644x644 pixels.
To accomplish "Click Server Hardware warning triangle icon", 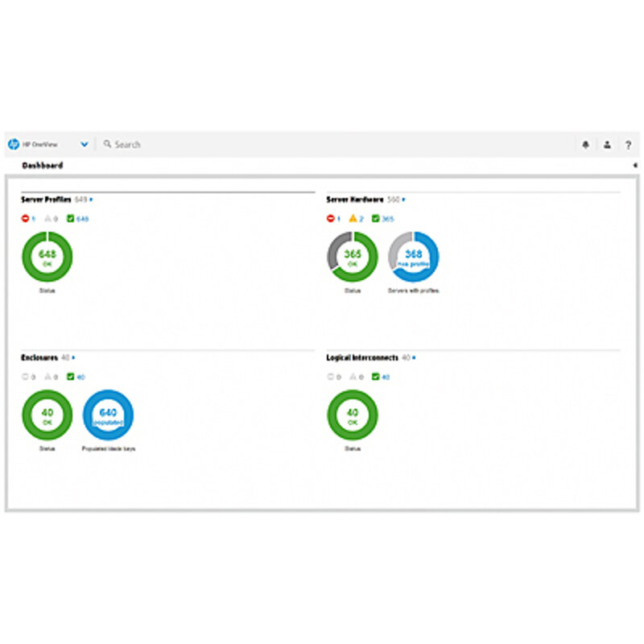I will click(353, 218).
